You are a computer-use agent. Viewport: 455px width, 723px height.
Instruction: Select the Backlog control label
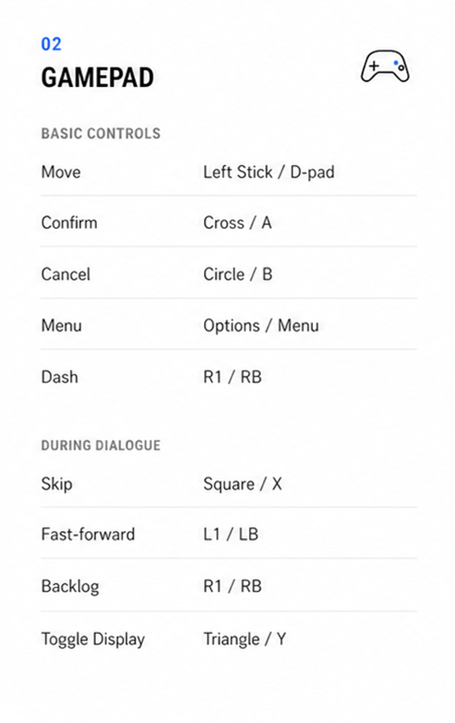[x=70, y=587]
